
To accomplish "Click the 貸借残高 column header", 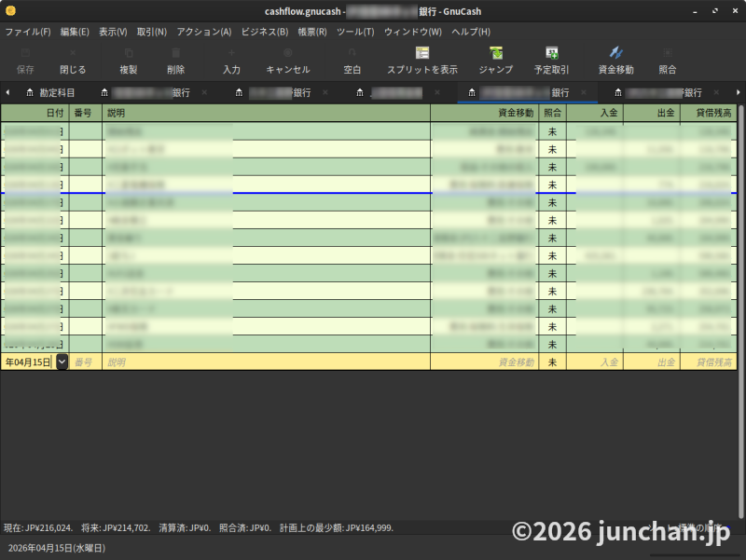I will pos(707,113).
